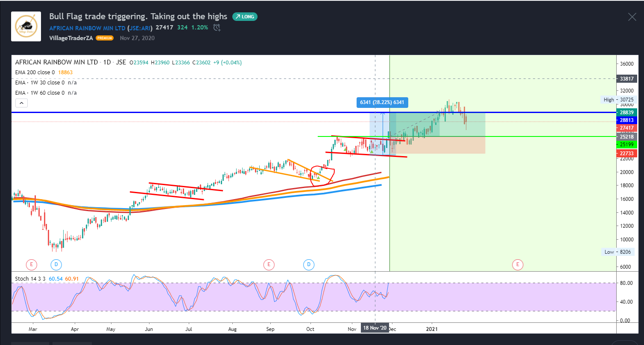
Task: Click the dividend D marker near October
Action: pyautogui.click(x=309, y=265)
